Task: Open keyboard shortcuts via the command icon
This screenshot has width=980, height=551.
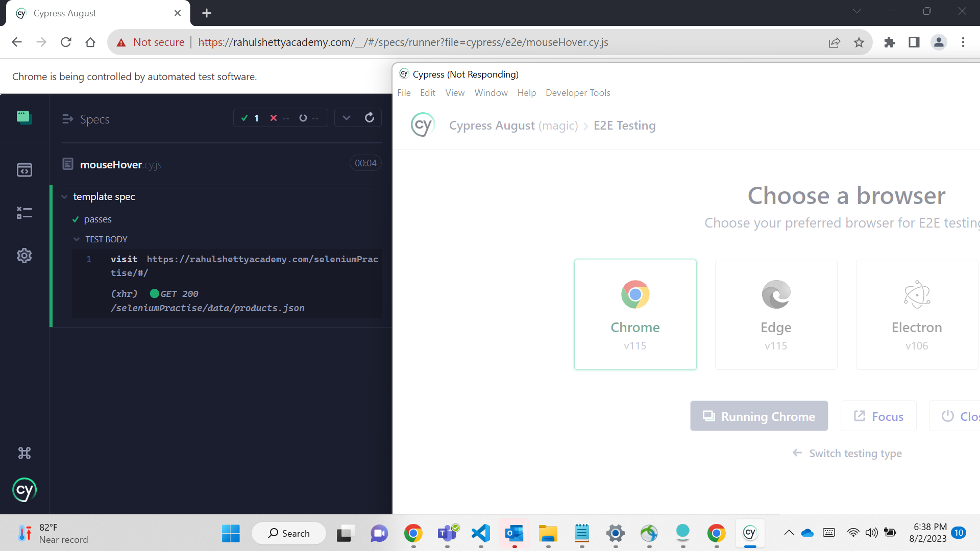Action: (24, 453)
